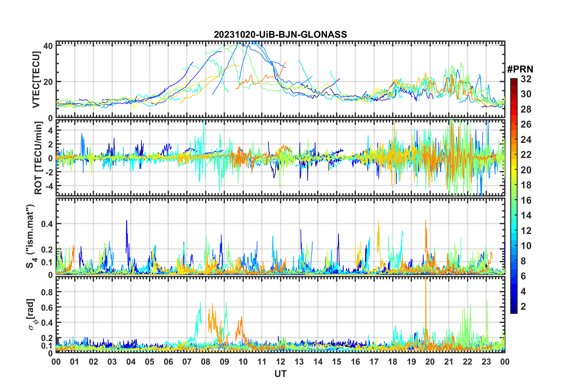Screen dimensions: 561x392
Task: Click the PRN colorbar gradient strip
Action: click(514, 196)
